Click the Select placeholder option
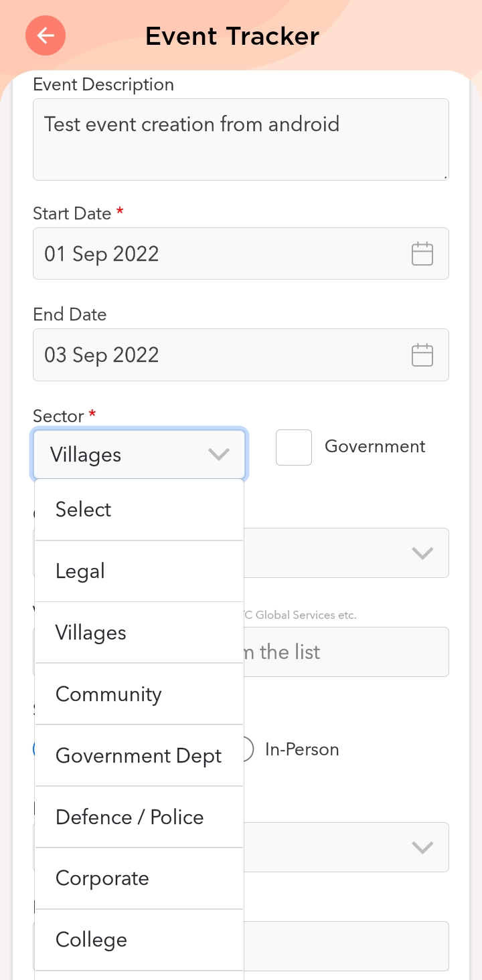Screen dimensions: 482x980 [139, 510]
